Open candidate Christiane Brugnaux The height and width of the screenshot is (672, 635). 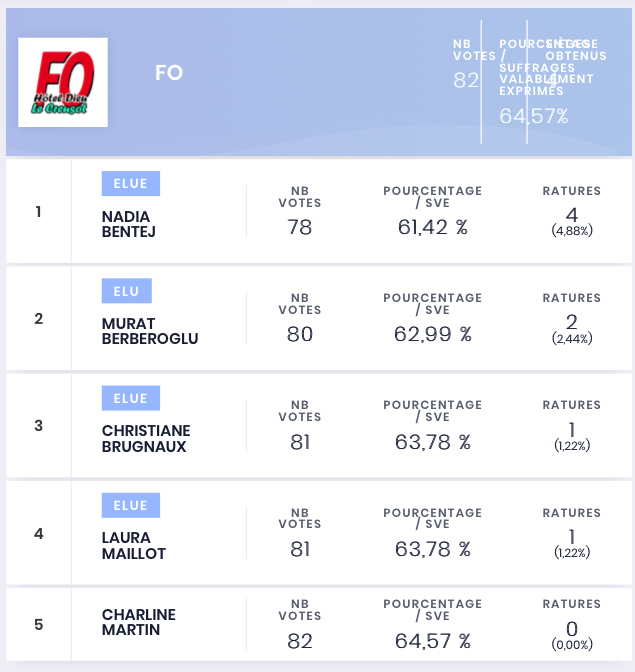(146, 438)
